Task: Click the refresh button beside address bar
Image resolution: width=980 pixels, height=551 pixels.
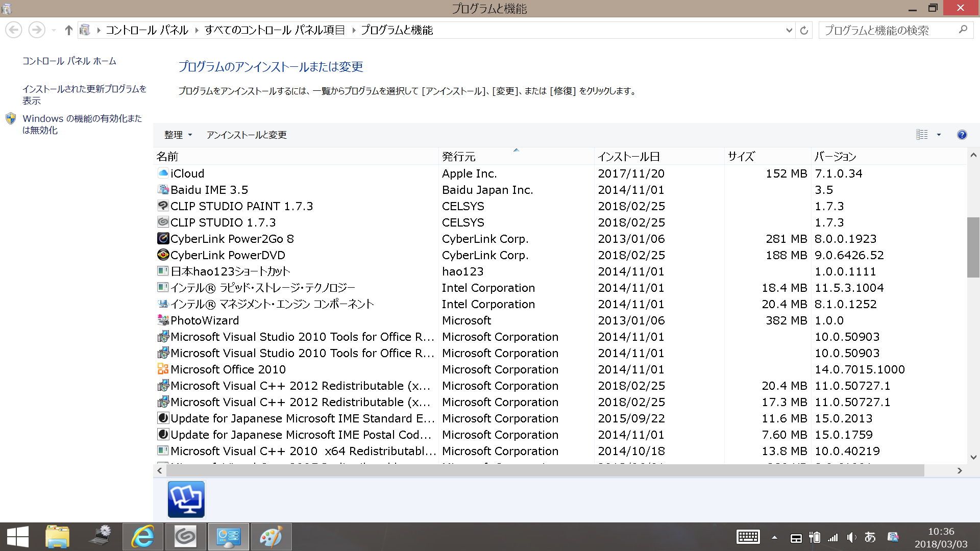Action: pos(804,31)
